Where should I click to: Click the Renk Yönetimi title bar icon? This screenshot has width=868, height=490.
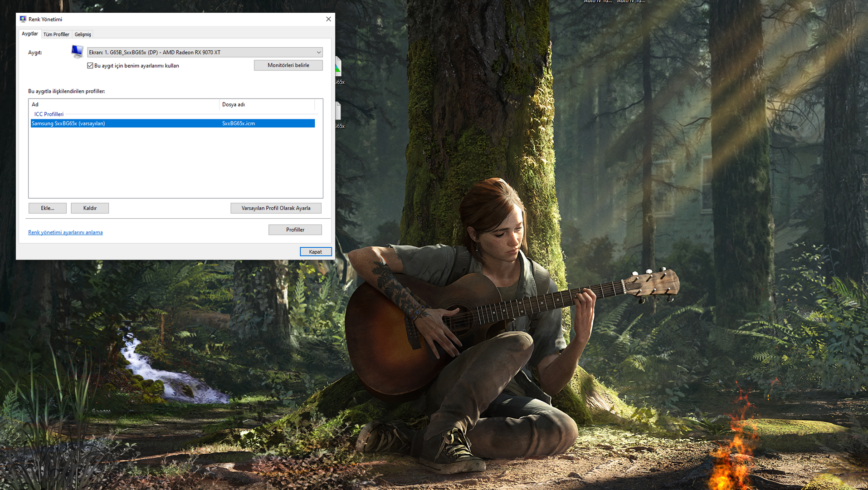[23, 19]
